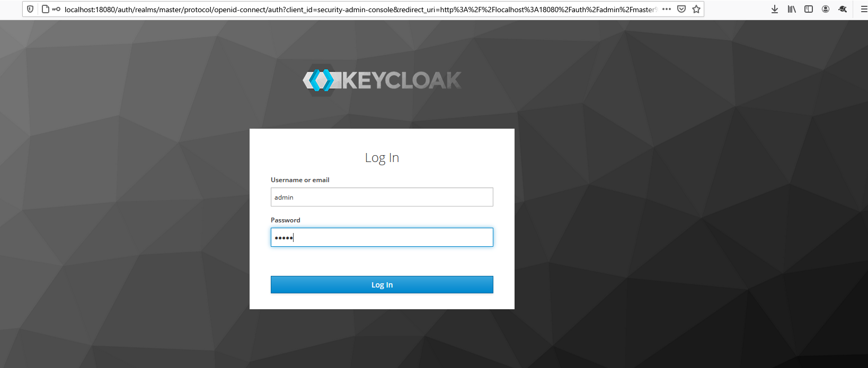
Task: Open the Firefox account avatar icon
Action: pyautogui.click(x=826, y=9)
